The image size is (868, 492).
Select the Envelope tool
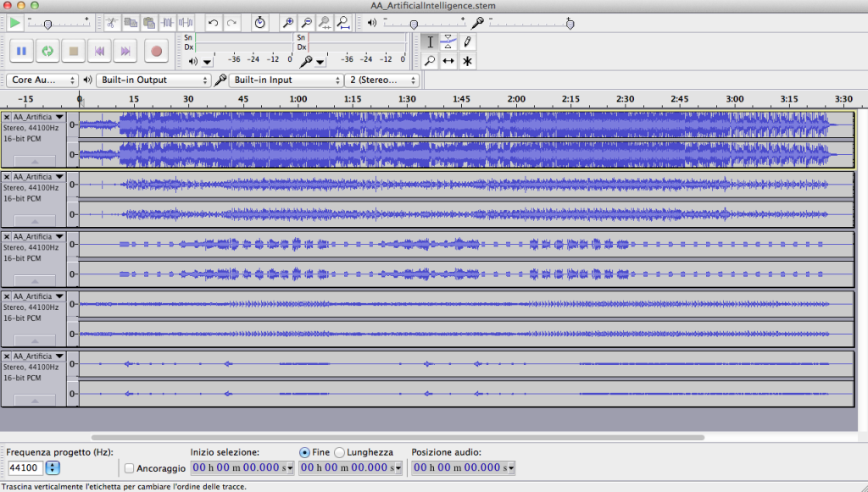pyautogui.click(x=448, y=41)
